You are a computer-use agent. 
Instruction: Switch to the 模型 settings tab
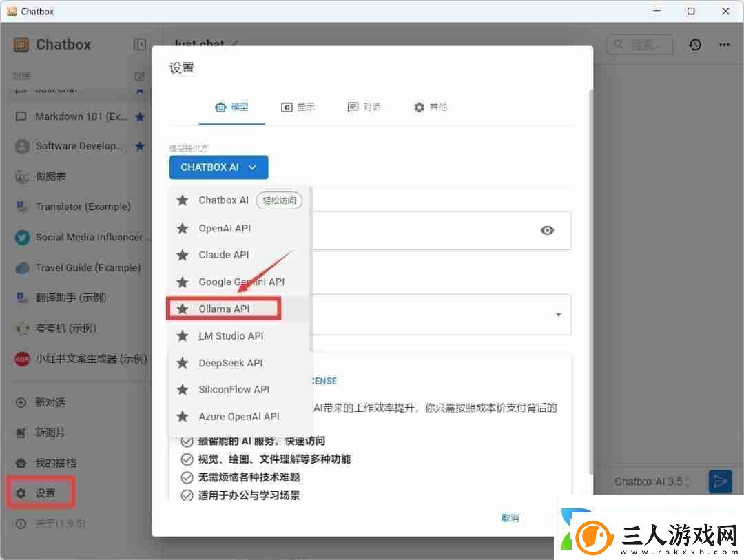pos(231,107)
